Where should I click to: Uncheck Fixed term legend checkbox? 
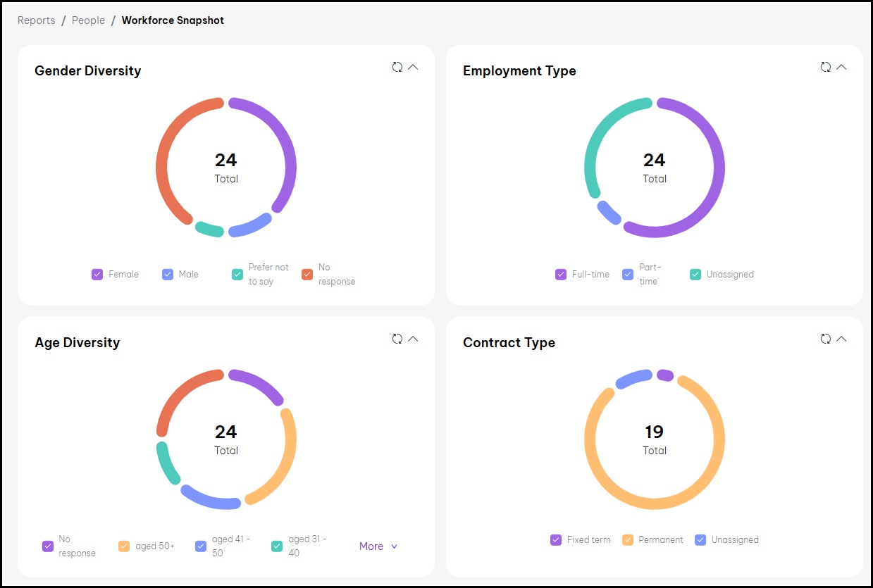click(x=556, y=540)
